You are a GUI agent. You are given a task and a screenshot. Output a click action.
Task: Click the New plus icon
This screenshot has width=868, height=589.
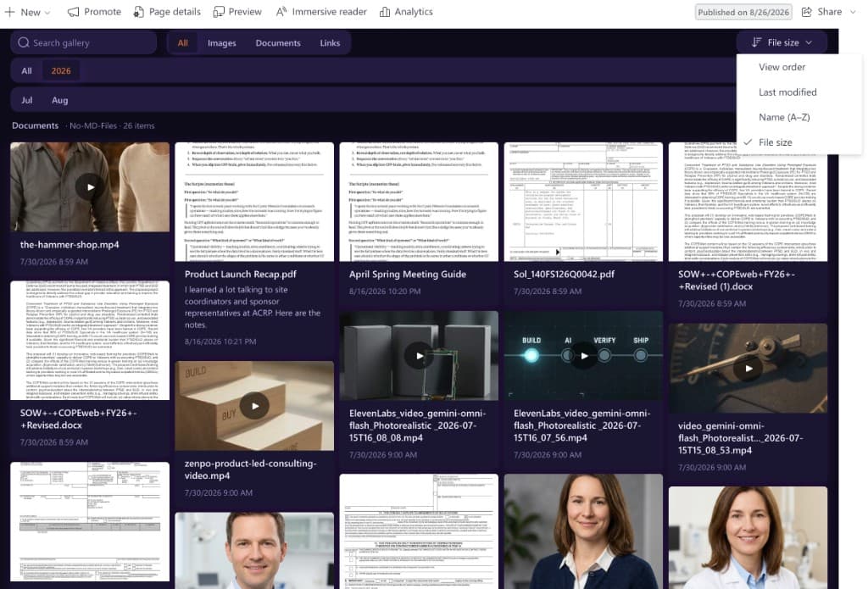[x=9, y=12]
